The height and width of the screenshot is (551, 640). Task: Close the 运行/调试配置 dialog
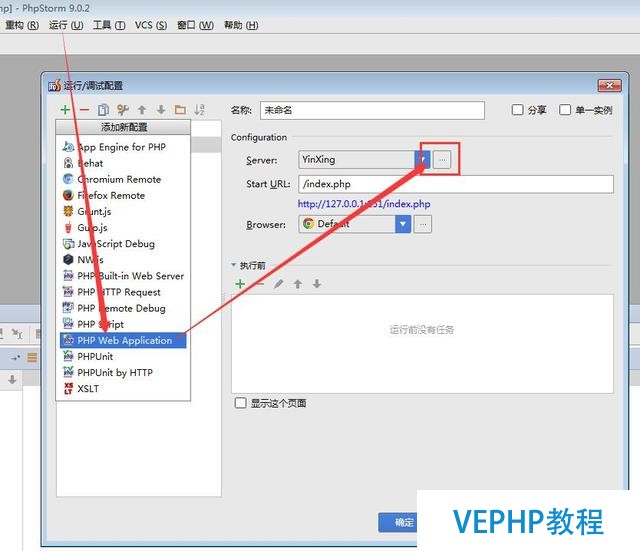(609, 85)
